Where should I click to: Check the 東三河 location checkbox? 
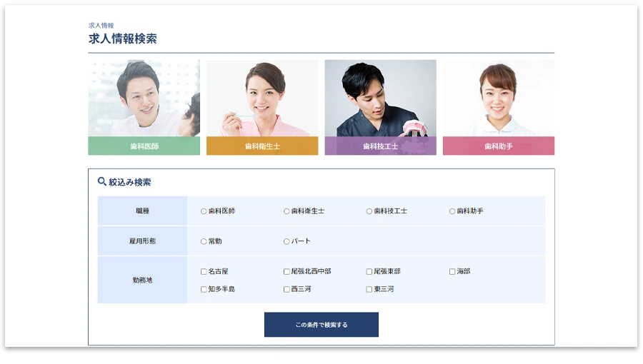(x=369, y=290)
